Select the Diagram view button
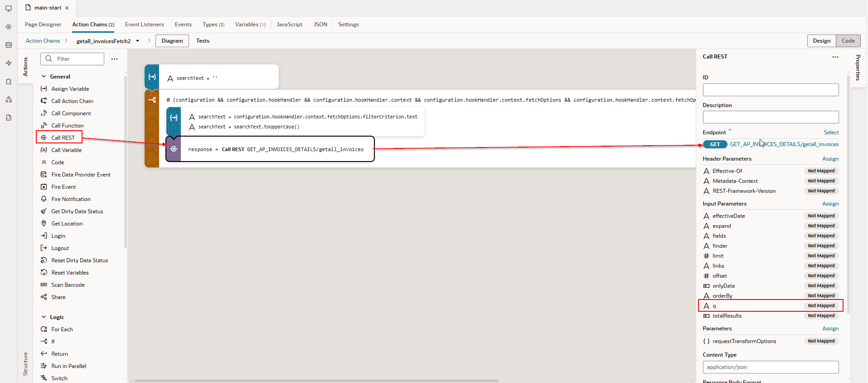The height and width of the screenshot is (383, 868). (x=172, y=41)
